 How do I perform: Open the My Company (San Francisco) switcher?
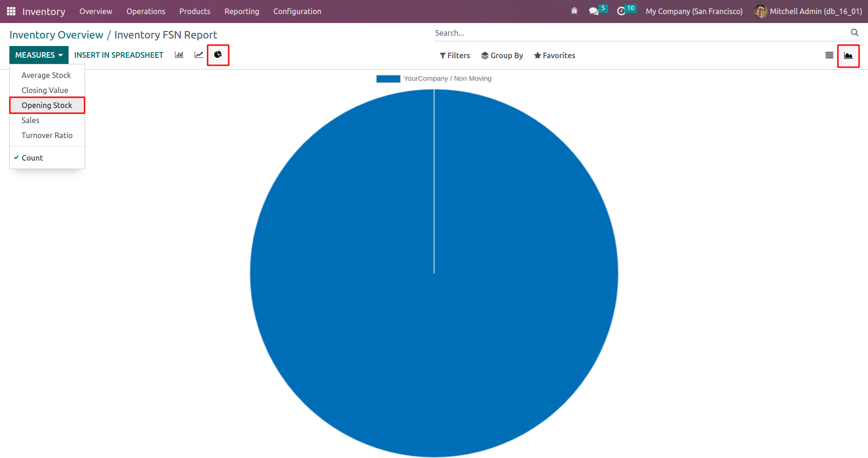pyautogui.click(x=694, y=11)
